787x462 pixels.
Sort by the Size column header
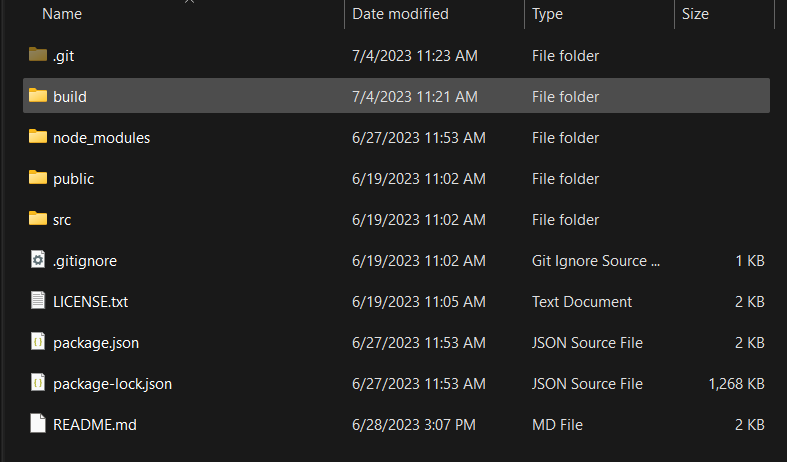click(x=695, y=14)
